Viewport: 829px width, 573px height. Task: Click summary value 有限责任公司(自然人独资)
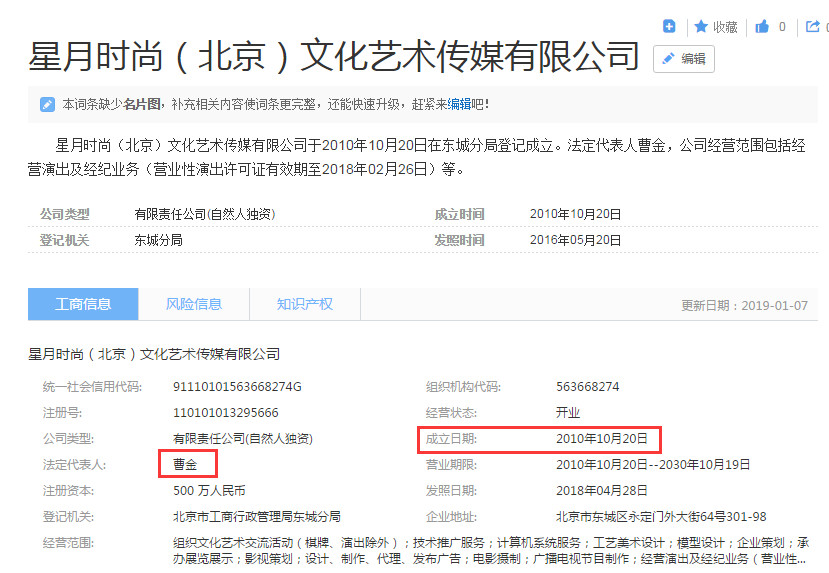tap(205, 214)
